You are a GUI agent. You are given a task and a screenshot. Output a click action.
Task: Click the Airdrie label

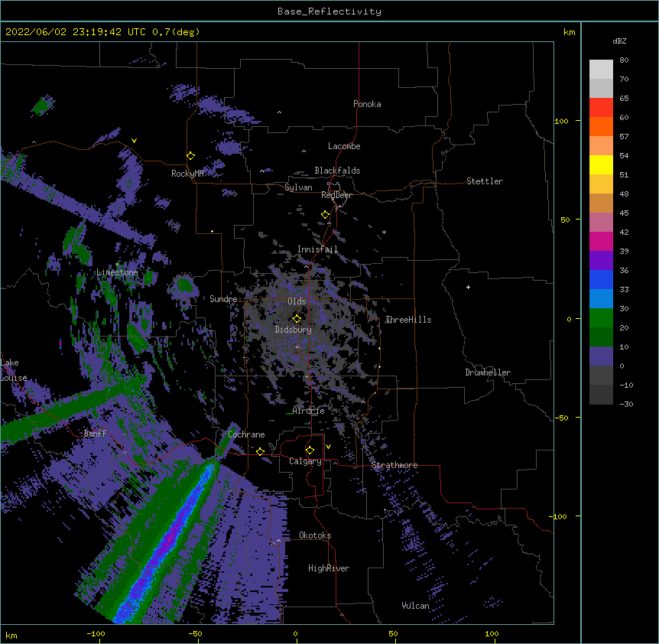(309, 411)
